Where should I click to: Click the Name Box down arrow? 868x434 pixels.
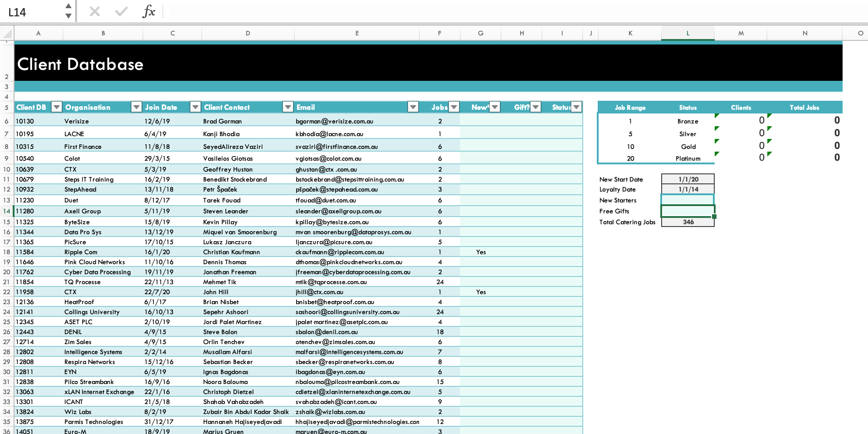coord(68,17)
